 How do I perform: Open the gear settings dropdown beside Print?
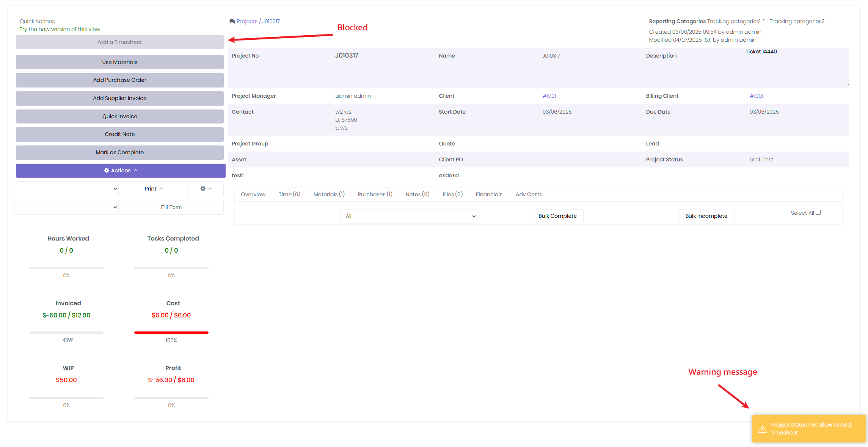(x=206, y=189)
